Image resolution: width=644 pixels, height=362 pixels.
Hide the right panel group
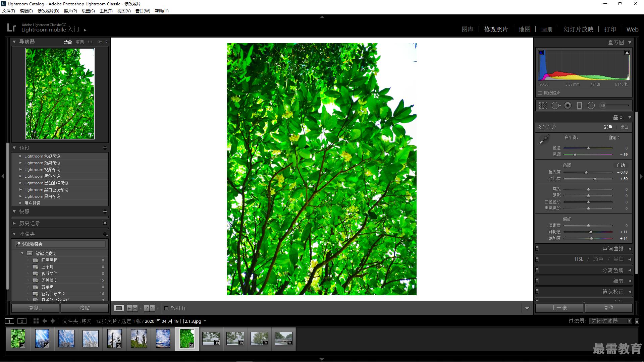[641, 176]
